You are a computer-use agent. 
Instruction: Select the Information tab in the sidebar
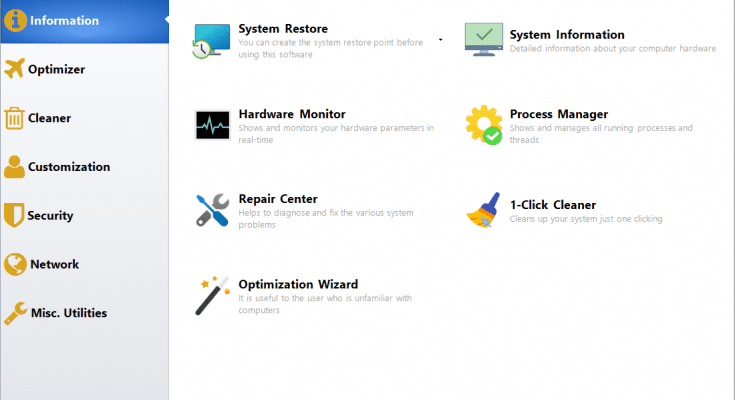[64, 20]
